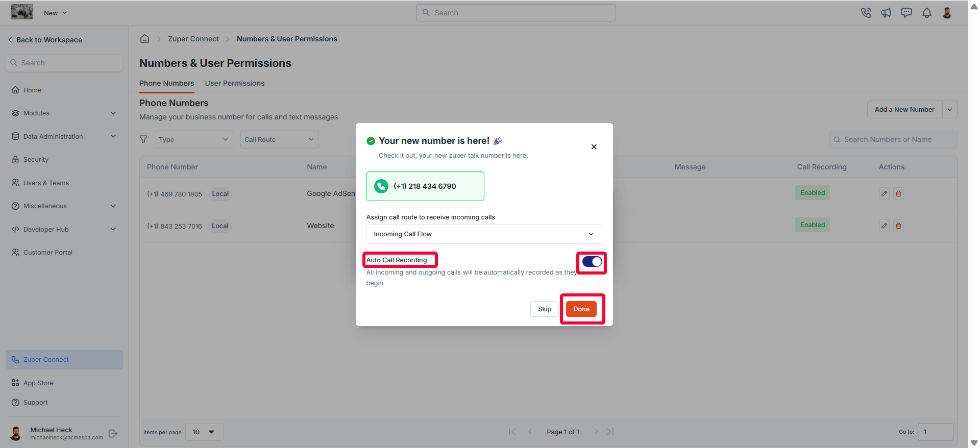Expand the Developer Hub menu
This screenshot has height=448, width=980.
(64, 229)
